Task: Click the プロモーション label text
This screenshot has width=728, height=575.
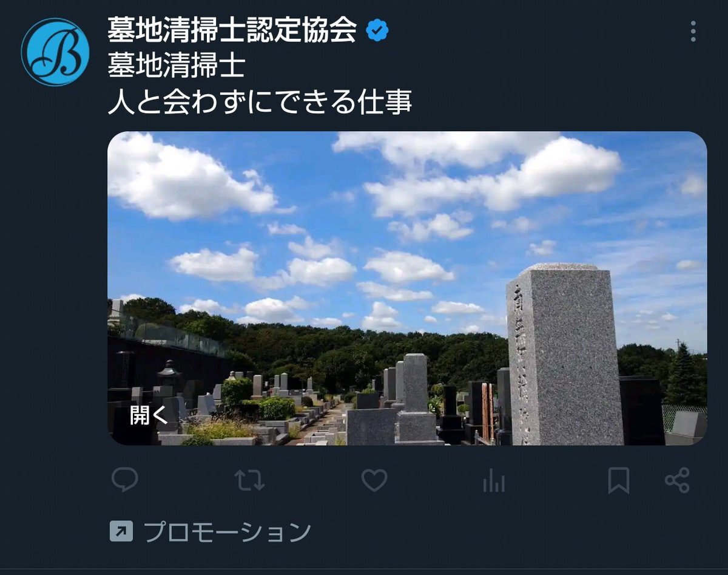Action: [x=227, y=532]
